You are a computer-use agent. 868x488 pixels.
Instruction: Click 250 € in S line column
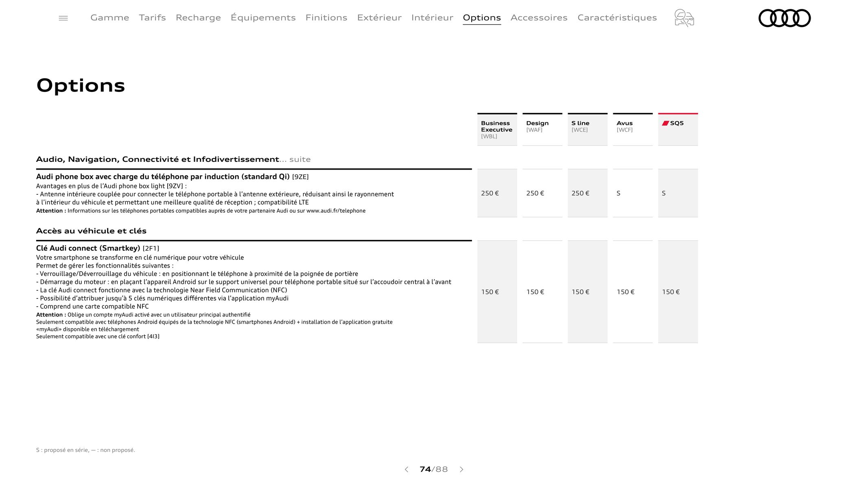[580, 193]
